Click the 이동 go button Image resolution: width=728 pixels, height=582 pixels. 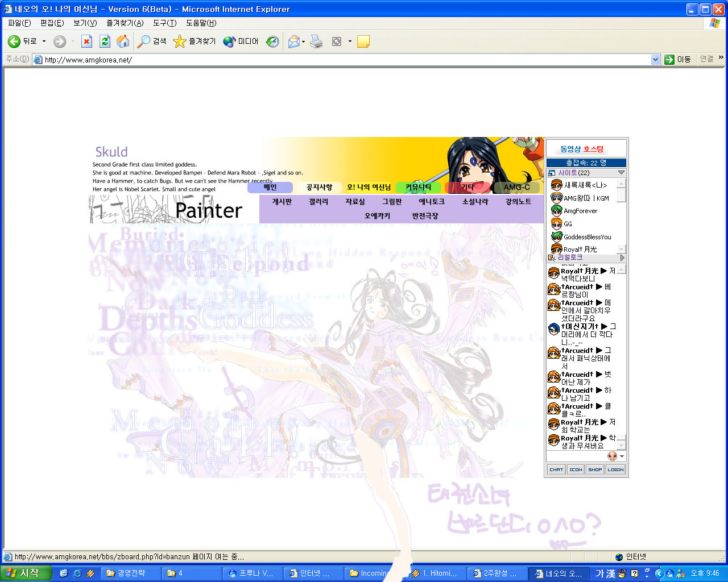click(677, 60)
